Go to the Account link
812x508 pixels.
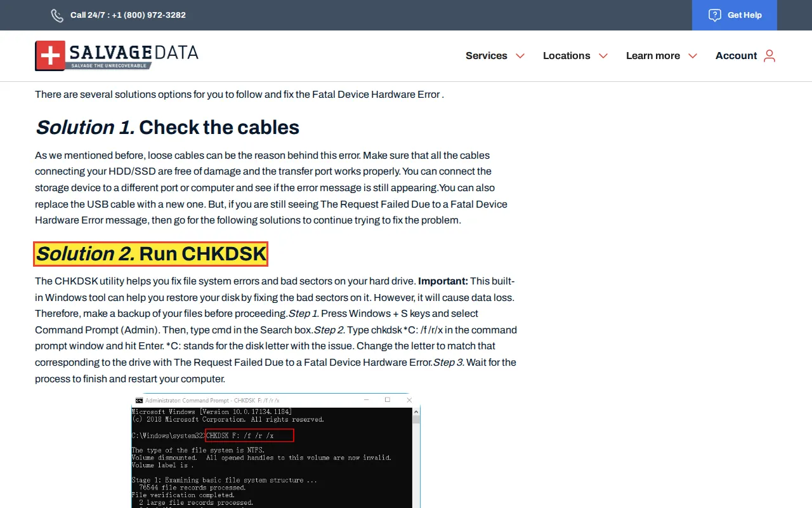click(x=736, y=56)
